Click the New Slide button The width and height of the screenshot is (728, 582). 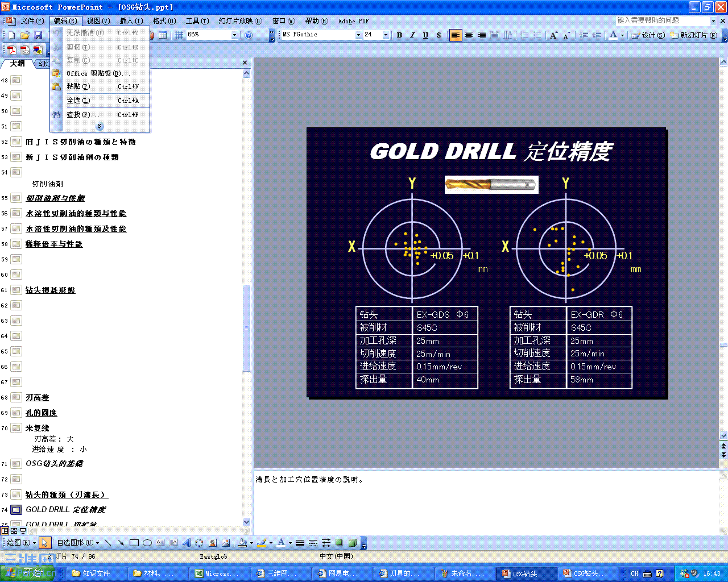[x=693, y=35]
